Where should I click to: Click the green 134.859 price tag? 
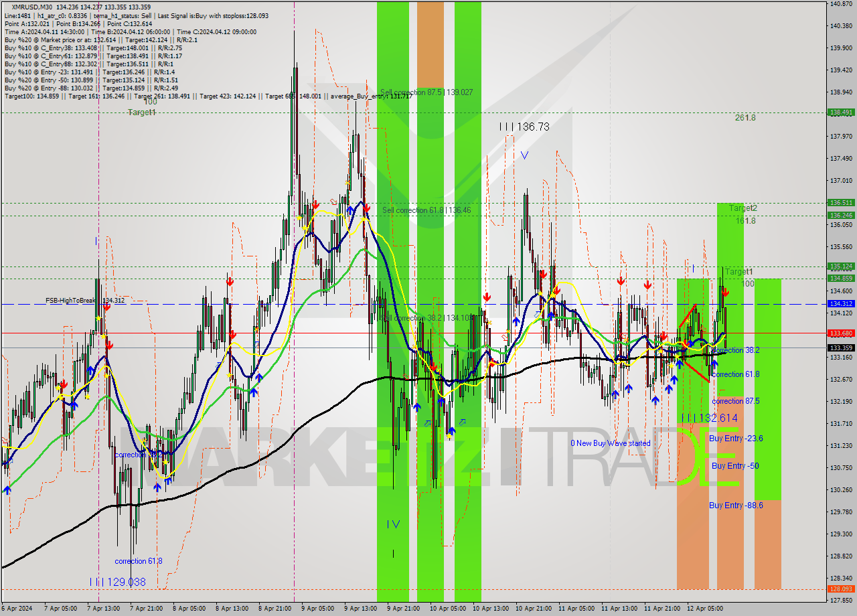(842, 278)
